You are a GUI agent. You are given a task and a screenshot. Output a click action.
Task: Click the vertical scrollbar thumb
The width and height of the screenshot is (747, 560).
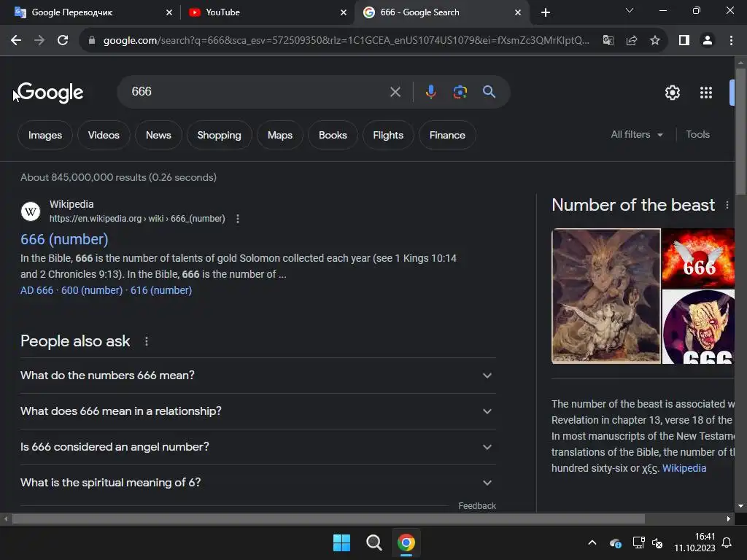point(740,131)
